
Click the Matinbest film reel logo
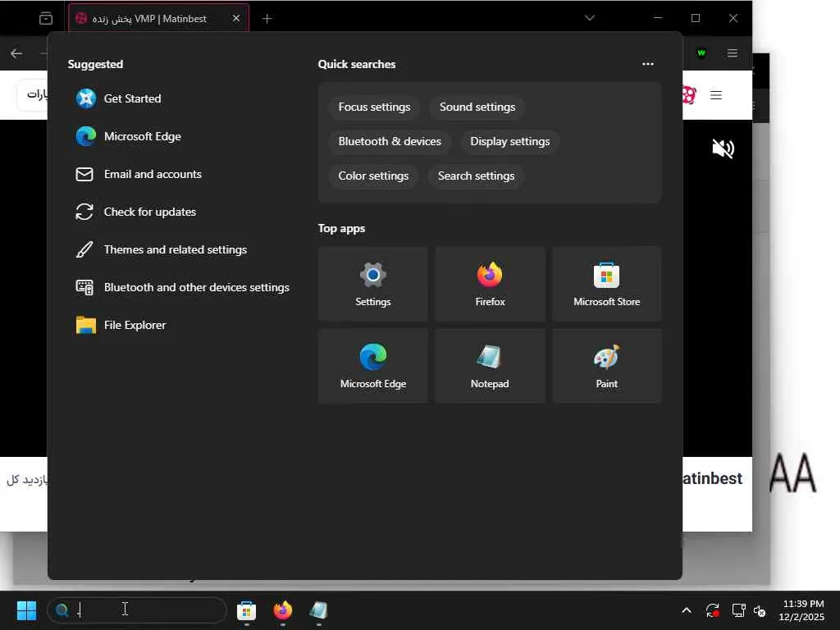click(x=689, y=95)
